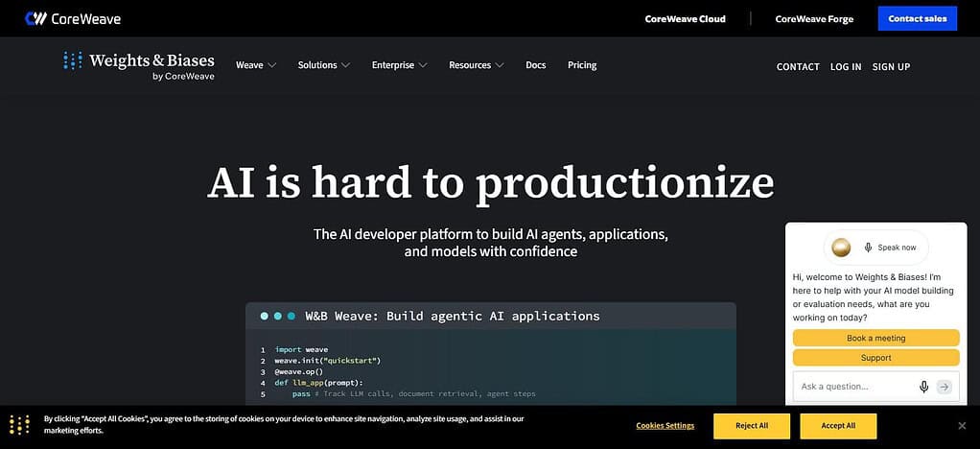Expand the Weave menu
Viewport: 980px width, 449px height.
[256, 65]
